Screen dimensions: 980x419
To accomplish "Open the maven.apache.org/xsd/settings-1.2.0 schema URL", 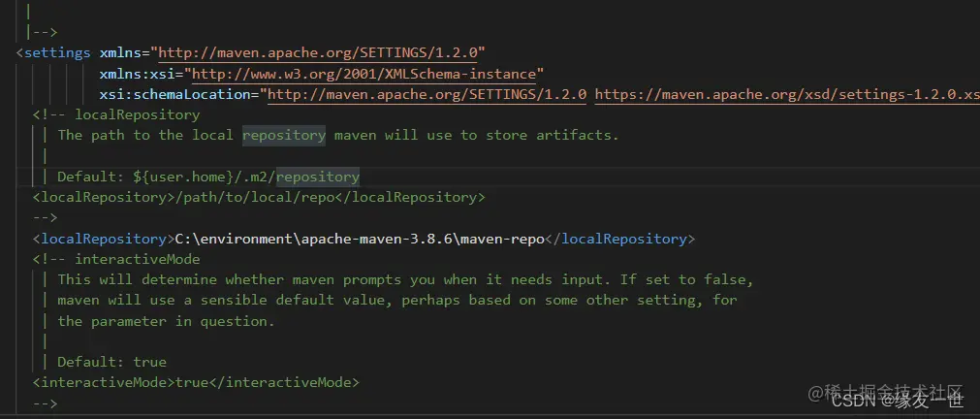I will (787, 94).
